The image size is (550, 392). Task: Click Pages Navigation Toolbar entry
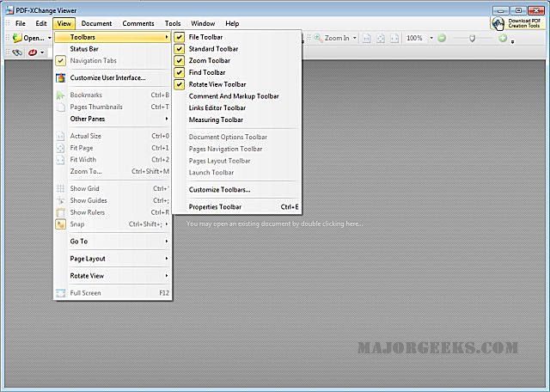point(237,149)
